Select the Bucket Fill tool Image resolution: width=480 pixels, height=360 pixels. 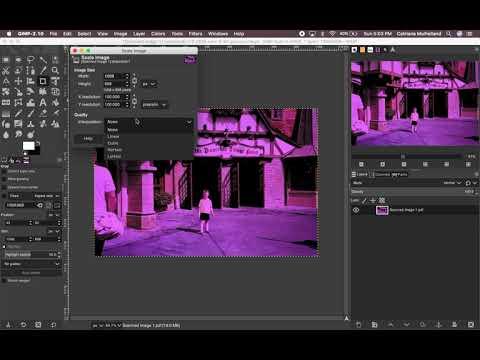[55, 103]
